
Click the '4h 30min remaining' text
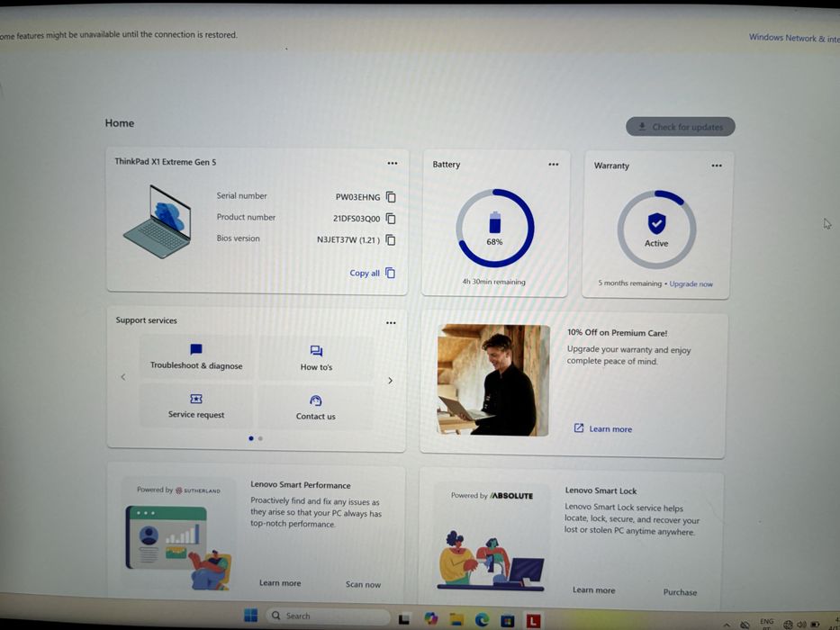tap(494, 282)
